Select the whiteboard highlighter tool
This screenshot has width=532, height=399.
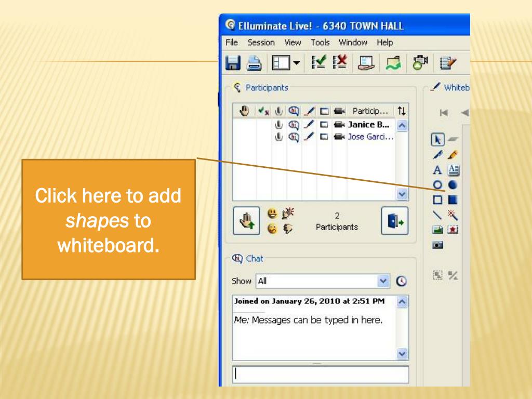453,155
